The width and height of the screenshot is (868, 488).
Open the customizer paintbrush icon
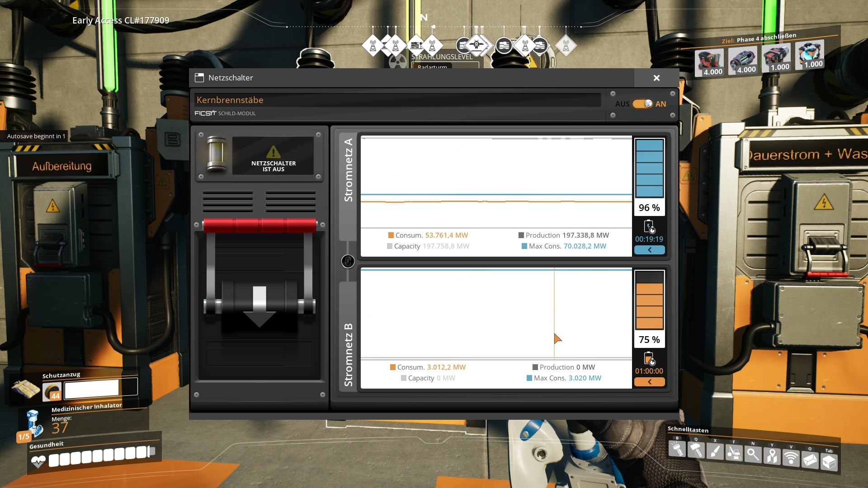[715, 452]
